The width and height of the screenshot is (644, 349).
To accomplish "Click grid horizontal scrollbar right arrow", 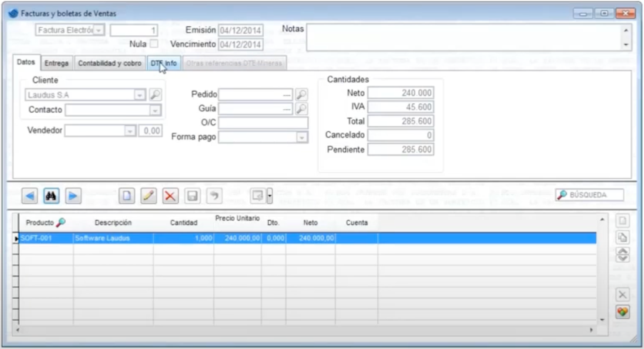I will click(591, 330).
